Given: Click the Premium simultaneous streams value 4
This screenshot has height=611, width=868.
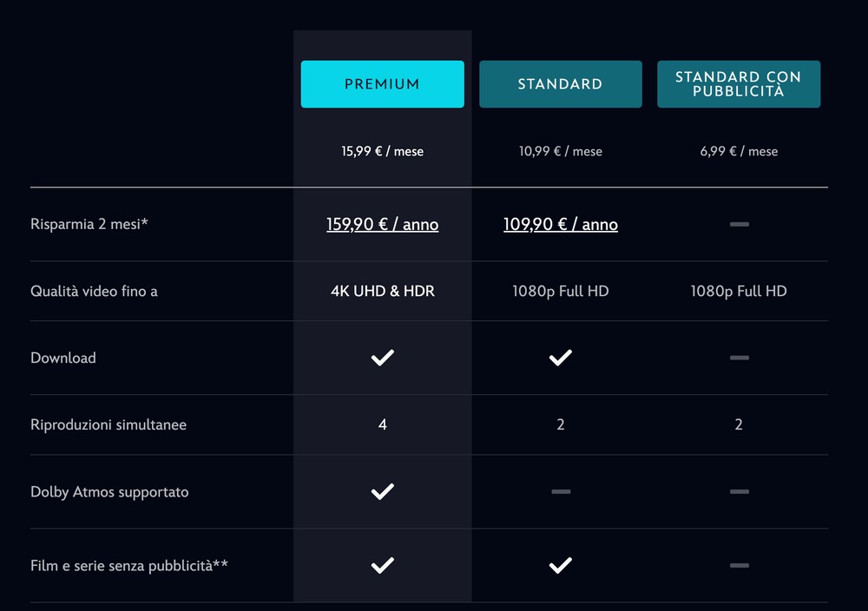Looking at the screenshot, I should click(x=382, y=425).
